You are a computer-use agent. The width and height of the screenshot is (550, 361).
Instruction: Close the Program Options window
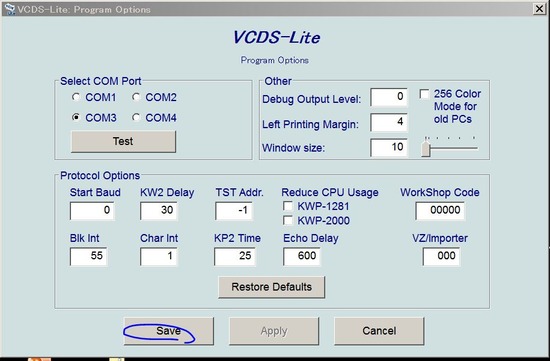pyautogui.click(x=539, y=8)
